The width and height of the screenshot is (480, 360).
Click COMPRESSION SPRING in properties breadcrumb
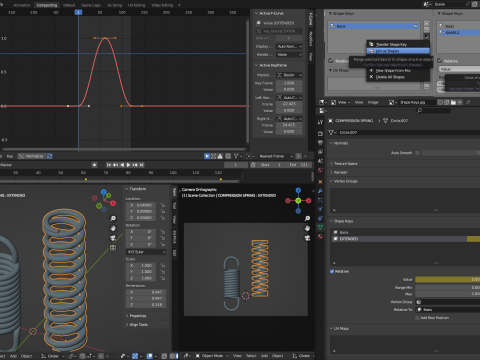[354, 121]
